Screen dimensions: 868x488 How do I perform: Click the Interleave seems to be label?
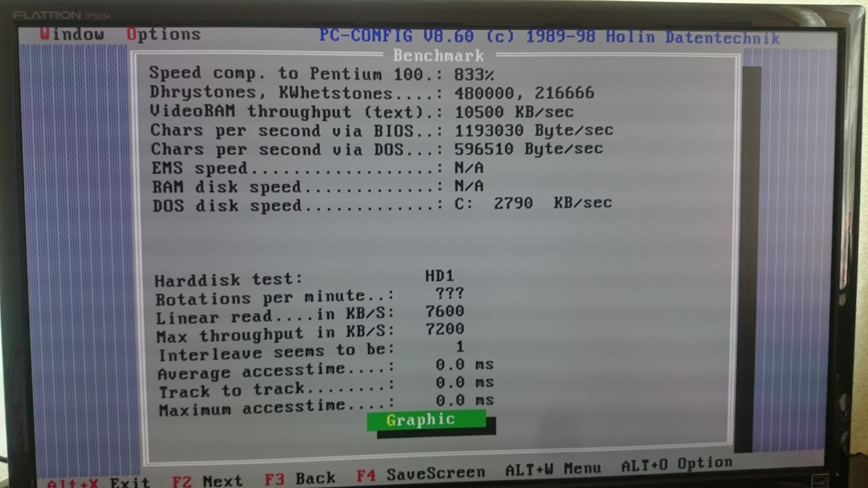coord(276,352)
